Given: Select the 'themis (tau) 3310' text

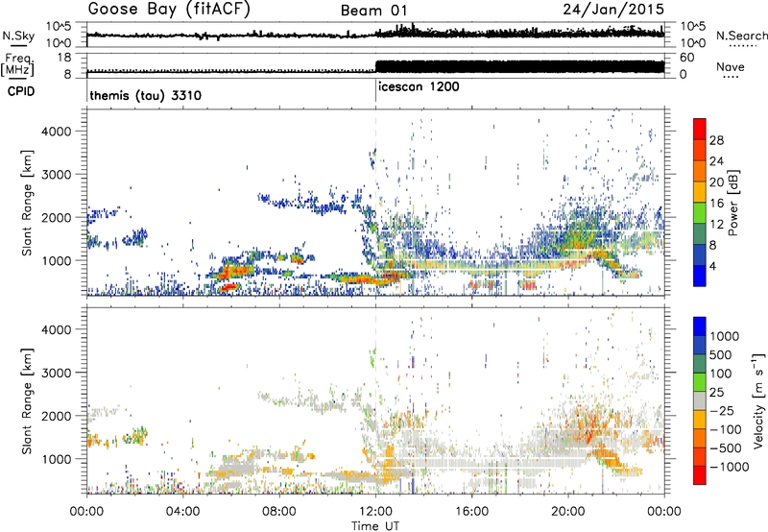Looking at the screenshot, I should coord(146,95).
